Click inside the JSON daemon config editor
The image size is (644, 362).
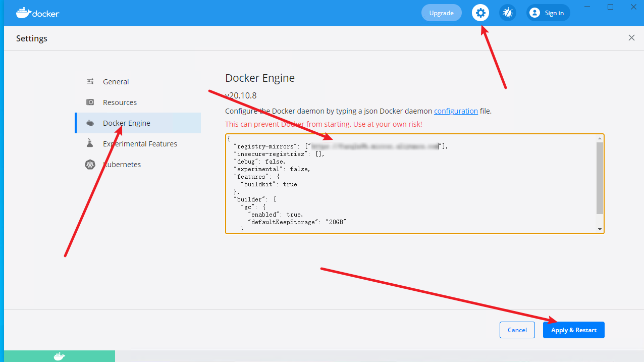point(404,192)
